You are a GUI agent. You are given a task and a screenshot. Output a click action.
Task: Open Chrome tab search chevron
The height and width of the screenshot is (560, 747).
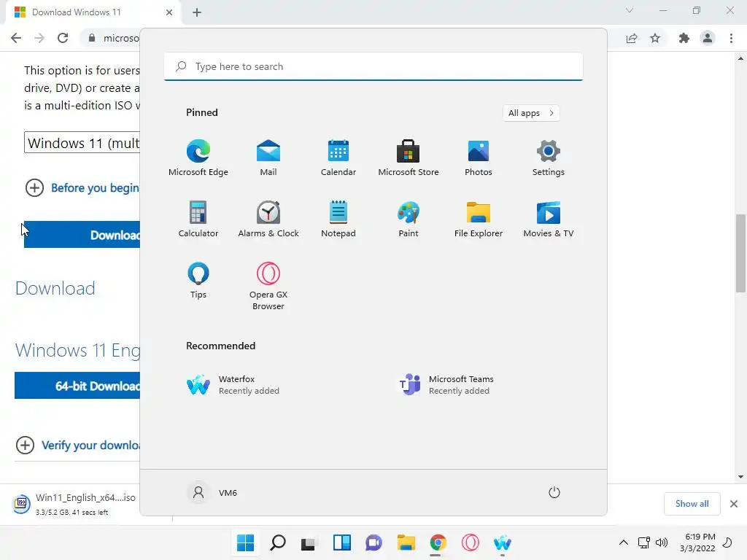coord(630,10)
